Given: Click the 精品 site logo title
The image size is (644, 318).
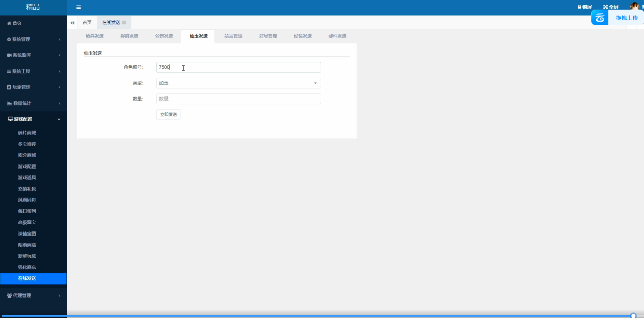Looking at the screenshot, I should pyautogui.click(x=33, y=7).
